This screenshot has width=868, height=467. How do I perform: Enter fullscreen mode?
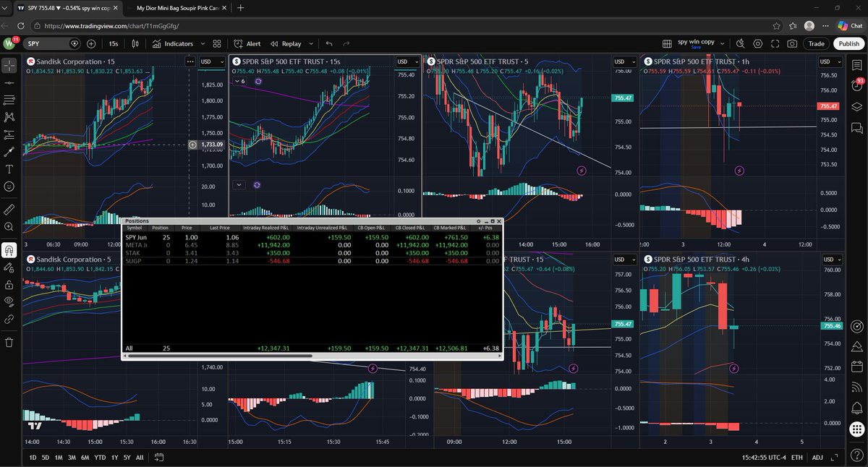775,43
